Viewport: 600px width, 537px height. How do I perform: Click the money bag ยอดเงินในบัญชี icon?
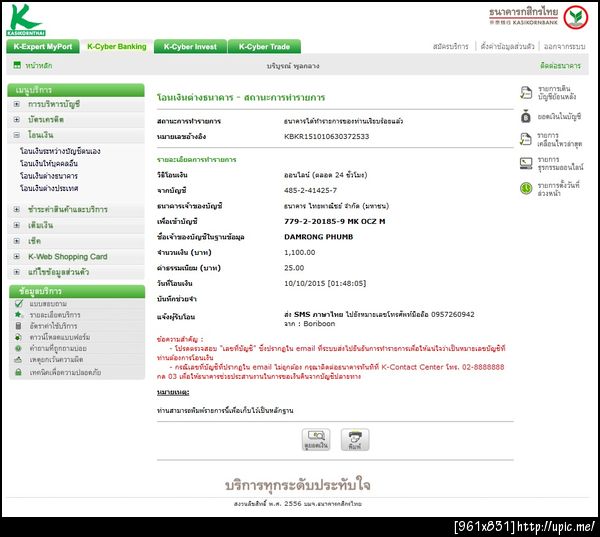pos(526,116)
